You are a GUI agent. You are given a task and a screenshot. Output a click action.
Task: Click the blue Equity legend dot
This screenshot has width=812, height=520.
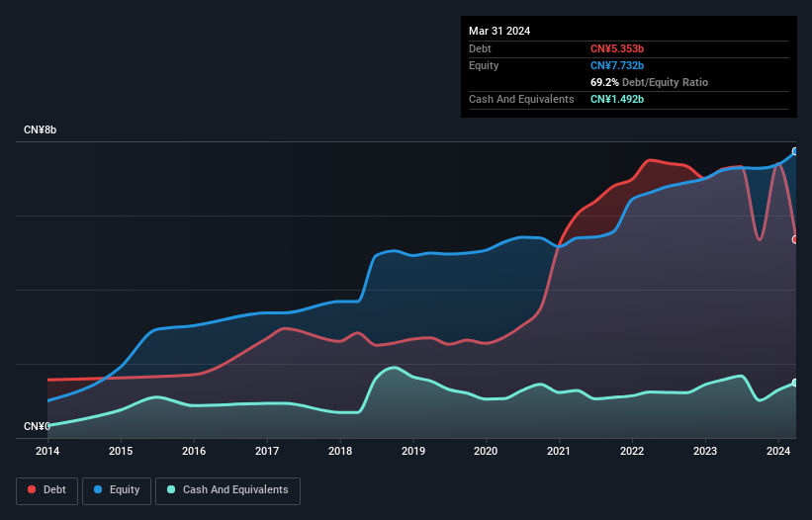(98, 489)
